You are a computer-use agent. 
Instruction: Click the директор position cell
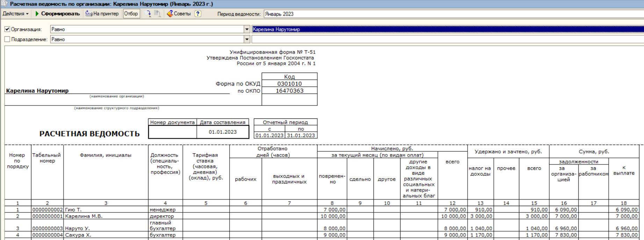click(165, 216)
